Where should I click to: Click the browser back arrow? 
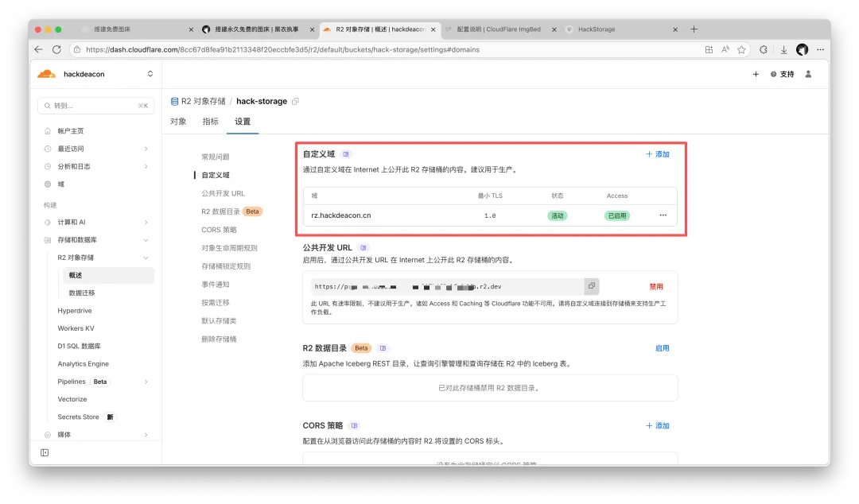tap(38, 49)
